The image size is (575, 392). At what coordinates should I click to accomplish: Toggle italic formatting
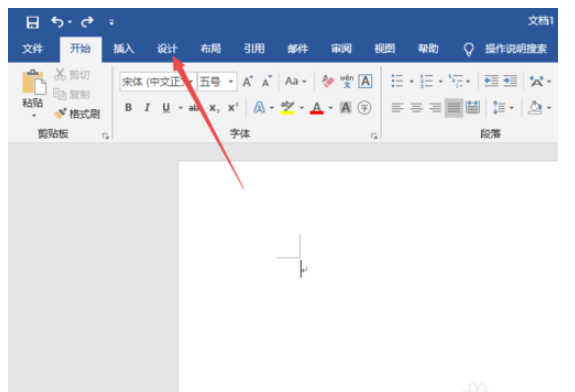coord(147,107)
